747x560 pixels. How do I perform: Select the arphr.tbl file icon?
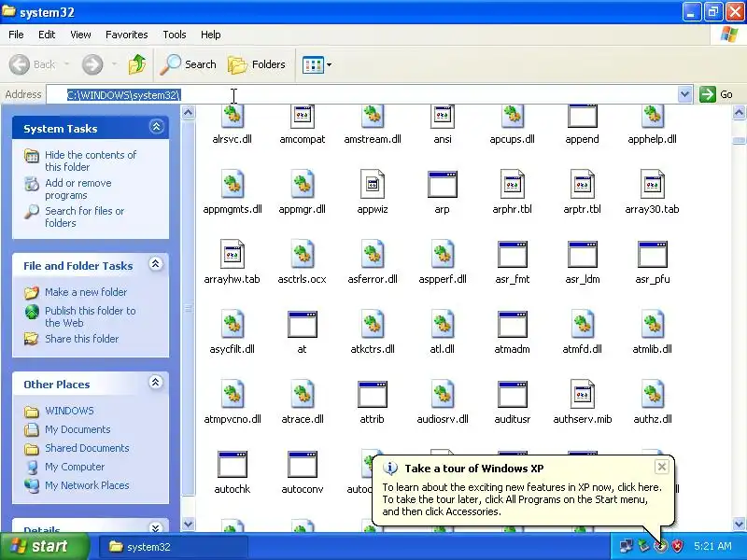[x=513, y=185]
